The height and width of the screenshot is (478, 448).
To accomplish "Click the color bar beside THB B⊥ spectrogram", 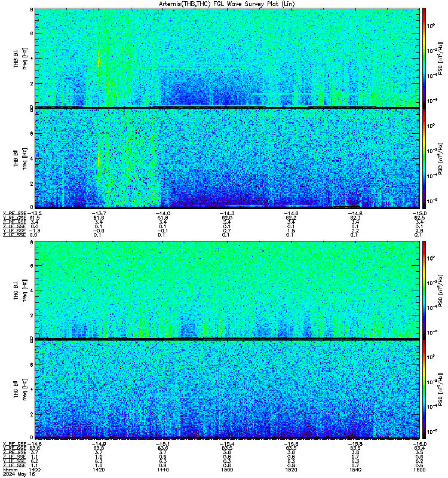I will (424, 57).
